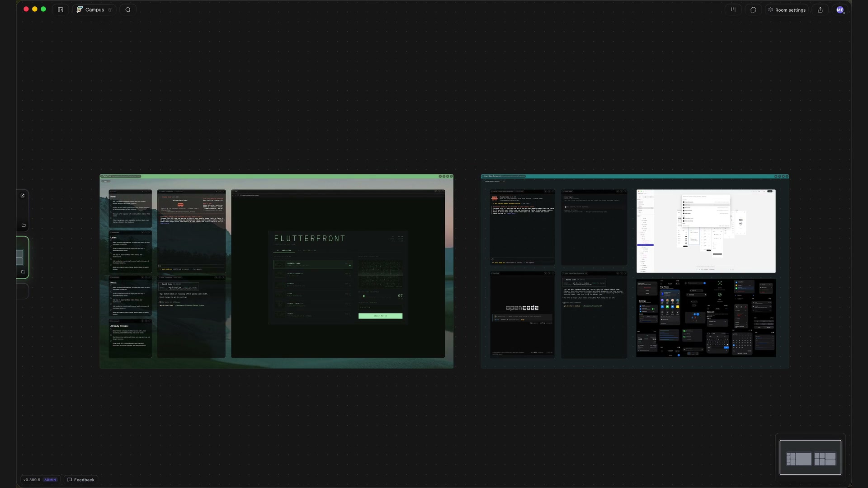Switch to the Multiplayer tab
868x488 pixels.
(x=308, y=250)
